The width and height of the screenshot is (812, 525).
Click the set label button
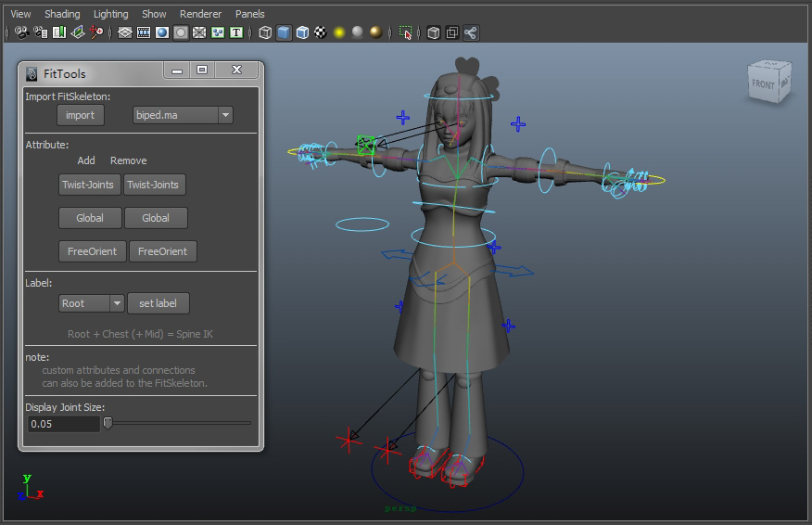158,303
